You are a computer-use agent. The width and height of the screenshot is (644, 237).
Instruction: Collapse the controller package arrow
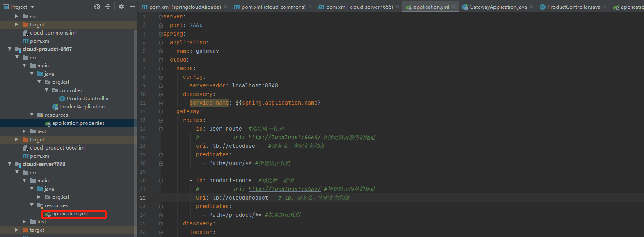pos(46,90)
